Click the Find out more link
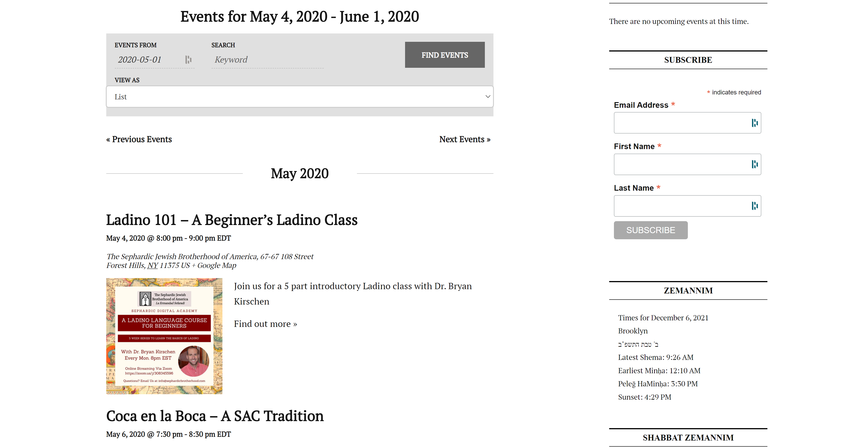868x448 pixels. (265, 324)
